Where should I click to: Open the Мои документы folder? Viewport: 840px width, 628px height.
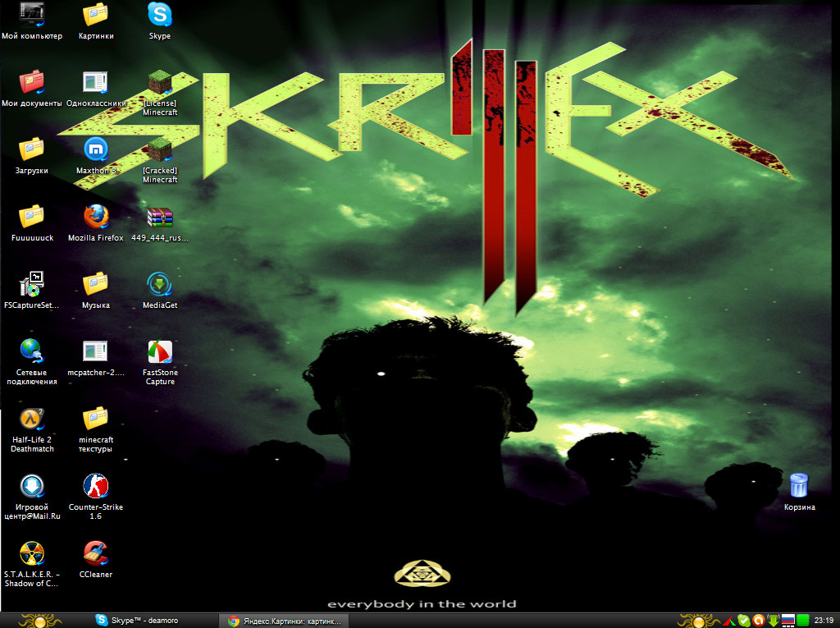(32, 89)
